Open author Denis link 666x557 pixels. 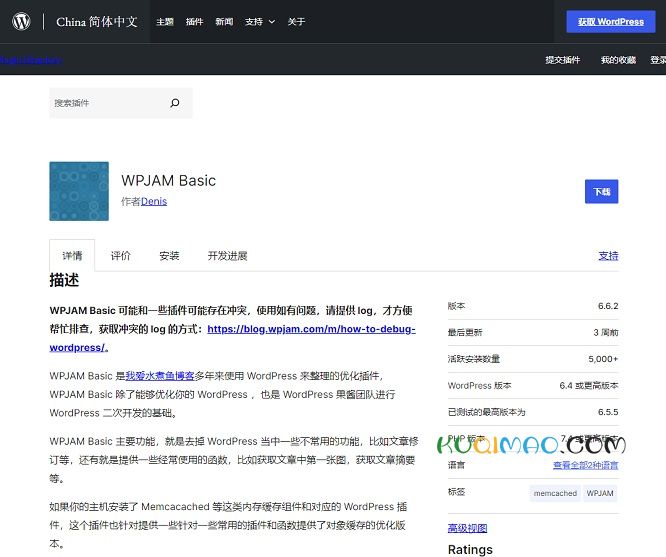pos(154,201)
